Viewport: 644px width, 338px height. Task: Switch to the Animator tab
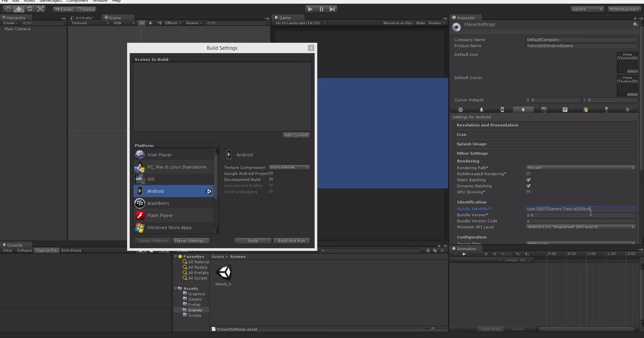tap(82, 18)
